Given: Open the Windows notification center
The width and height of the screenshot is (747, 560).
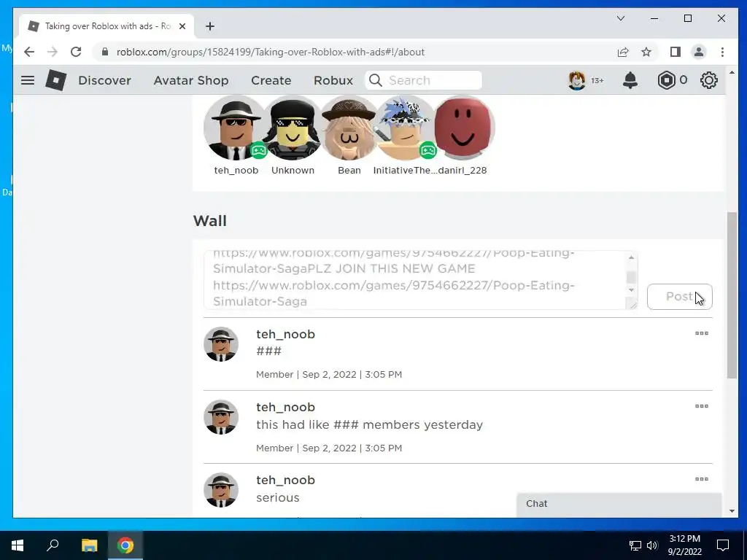Looking at the screenshot, I should pyautogui.click(x=723, y=545).
